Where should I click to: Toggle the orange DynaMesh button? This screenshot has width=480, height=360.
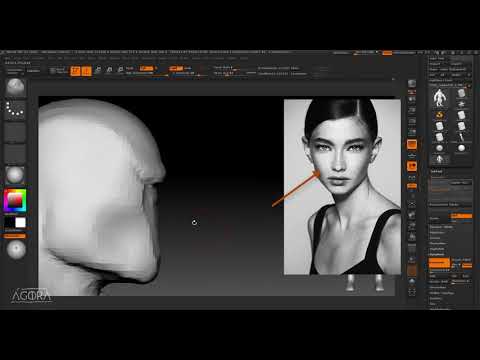coord(439,263)
